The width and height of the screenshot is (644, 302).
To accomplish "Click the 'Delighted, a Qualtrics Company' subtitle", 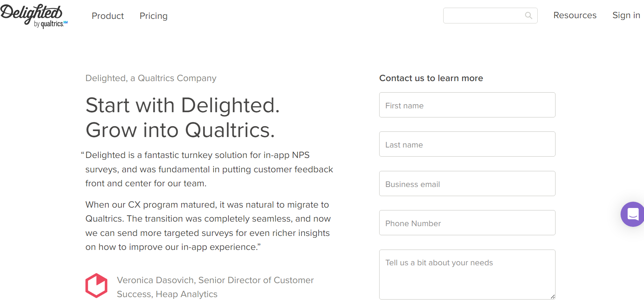I will [151, 78].
